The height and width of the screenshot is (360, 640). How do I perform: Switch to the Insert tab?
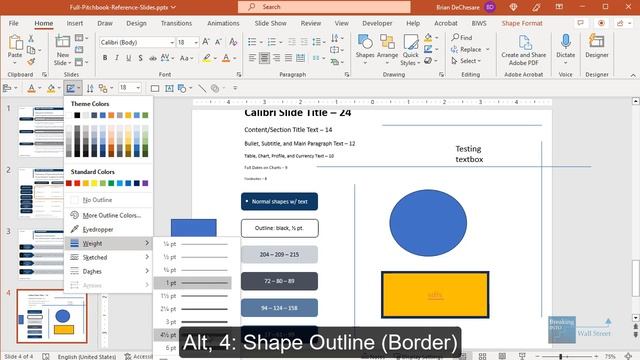click(75, 23)
